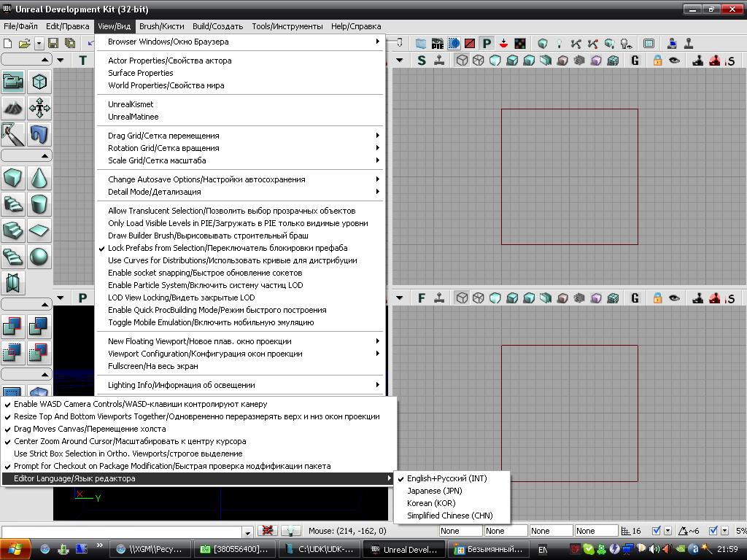Toggle the drag grid checkbox beside 16
747x560 pixels.
(x=656, y=531)
